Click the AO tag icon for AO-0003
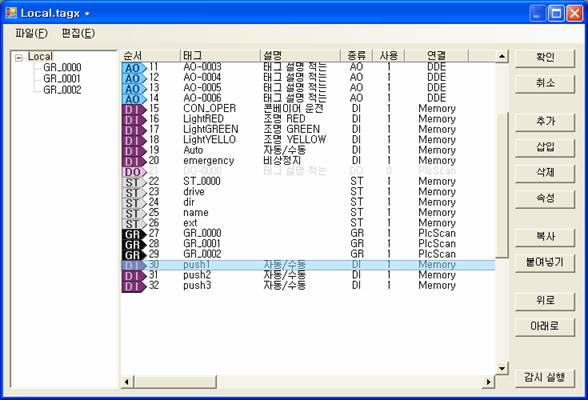The height and width of the screenshot is (400, 588). [x=134, y=68]
